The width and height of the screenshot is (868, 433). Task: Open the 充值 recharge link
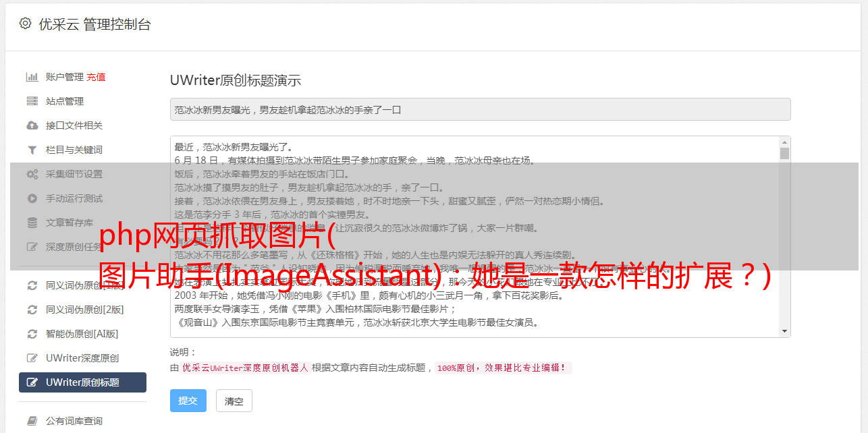96,77
